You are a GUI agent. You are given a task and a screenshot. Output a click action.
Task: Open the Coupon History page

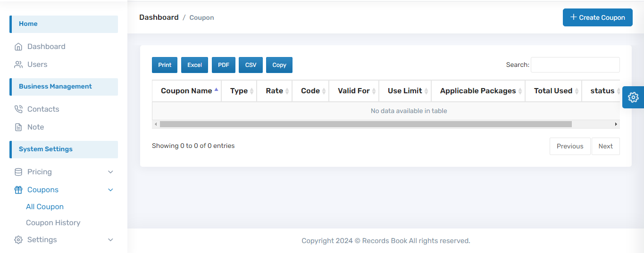click(x=53, y=223)
